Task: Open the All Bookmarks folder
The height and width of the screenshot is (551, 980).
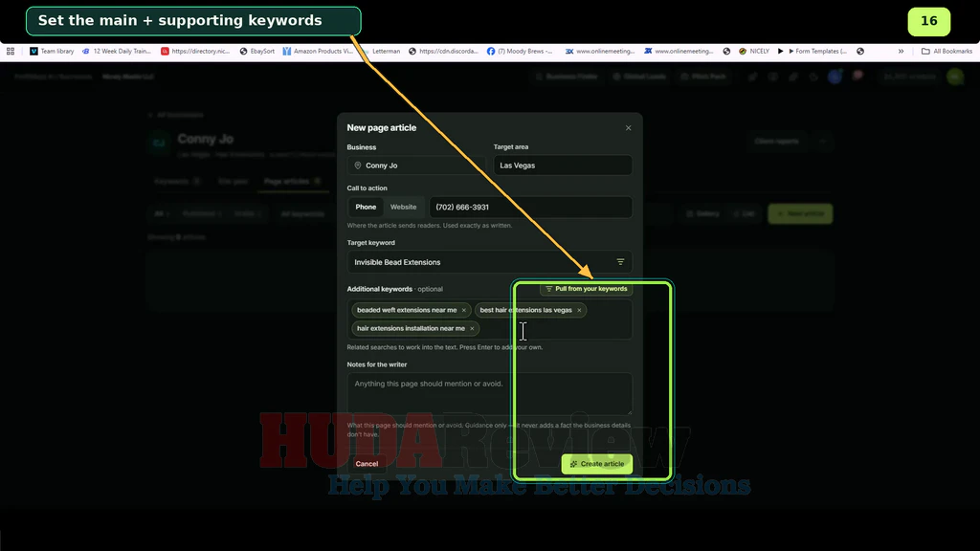Action: pos(947,52)
